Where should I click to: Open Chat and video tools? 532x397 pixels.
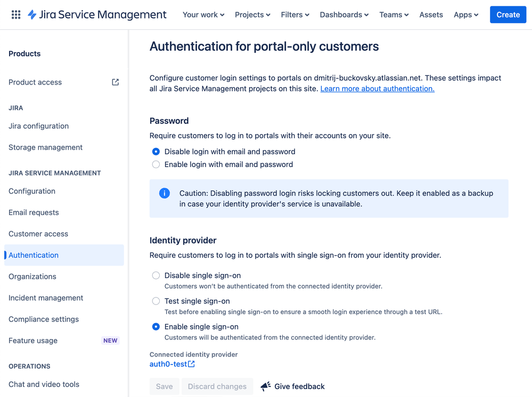(x=64, y=384)
